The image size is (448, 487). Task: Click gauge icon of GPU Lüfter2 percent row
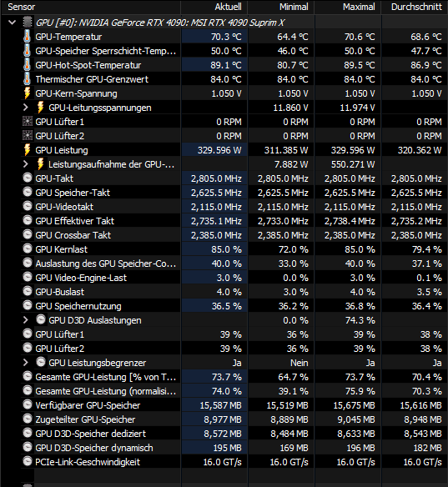coord(28,348)
